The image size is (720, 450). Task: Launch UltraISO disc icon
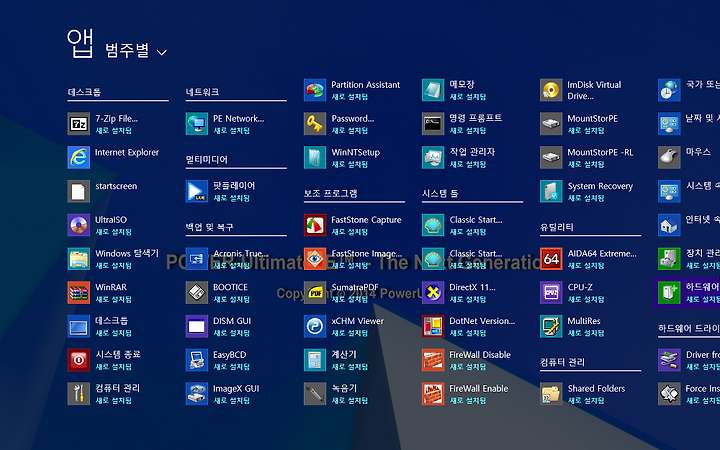tap(79, 225)
